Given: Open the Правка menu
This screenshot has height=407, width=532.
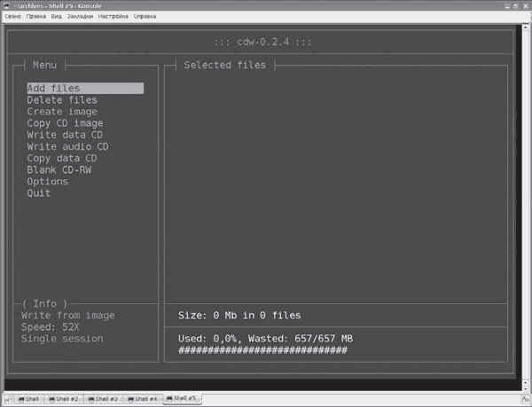Looking at the screenshot, I should pyautogui.click(x=36, y=16).
